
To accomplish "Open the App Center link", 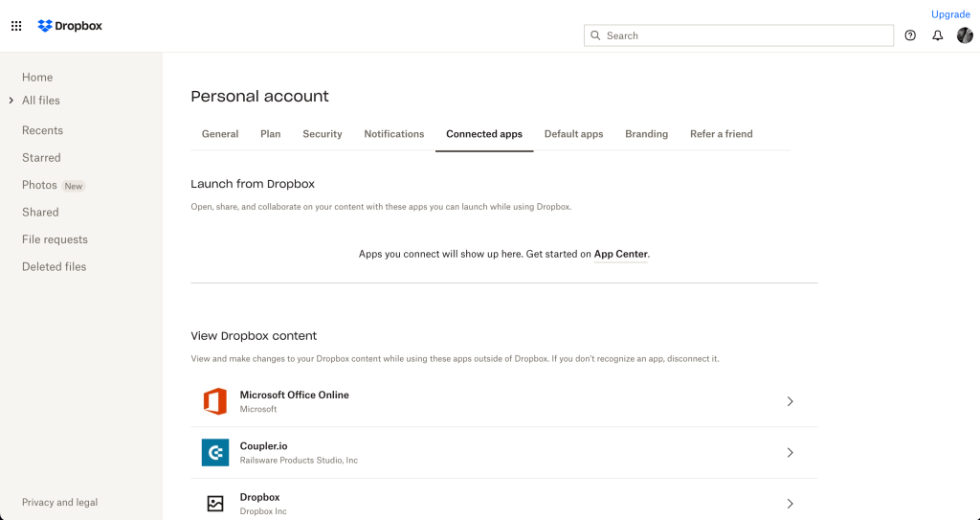I will point(620,254).
